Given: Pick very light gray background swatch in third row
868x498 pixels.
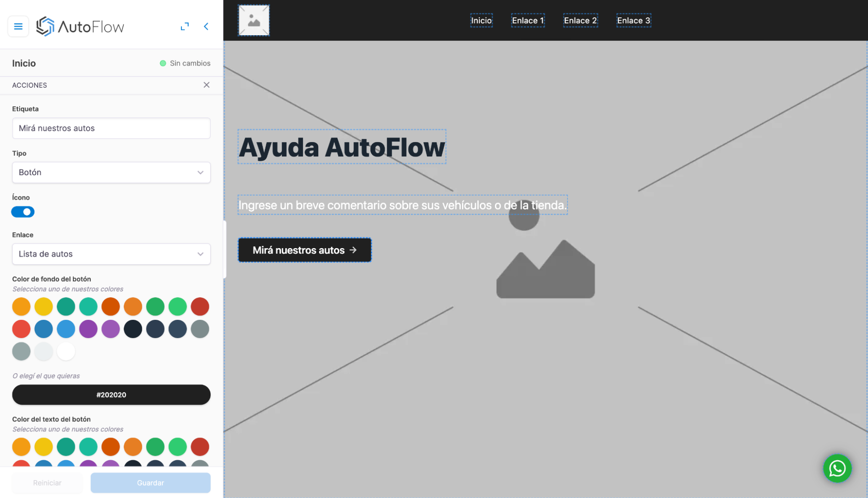Looking at the screenshot, I should [43, 351].
